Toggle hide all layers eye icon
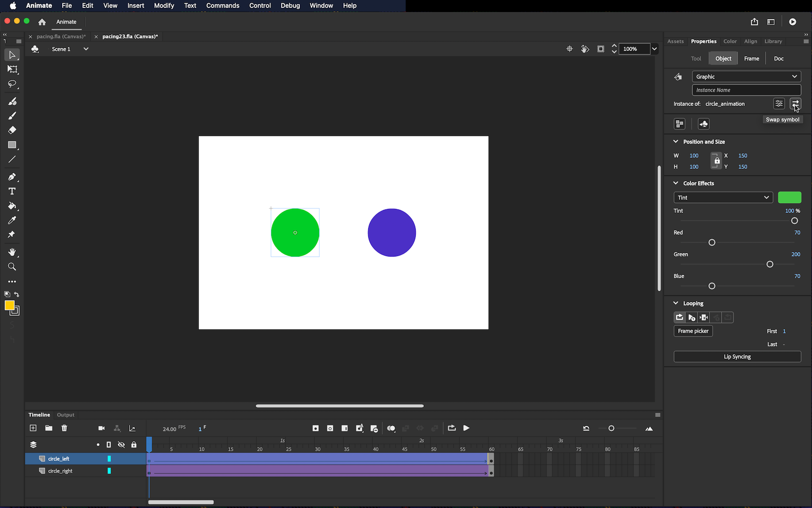Image resolution: width=812 pixels, height=508 pixels. click(121, 445)
